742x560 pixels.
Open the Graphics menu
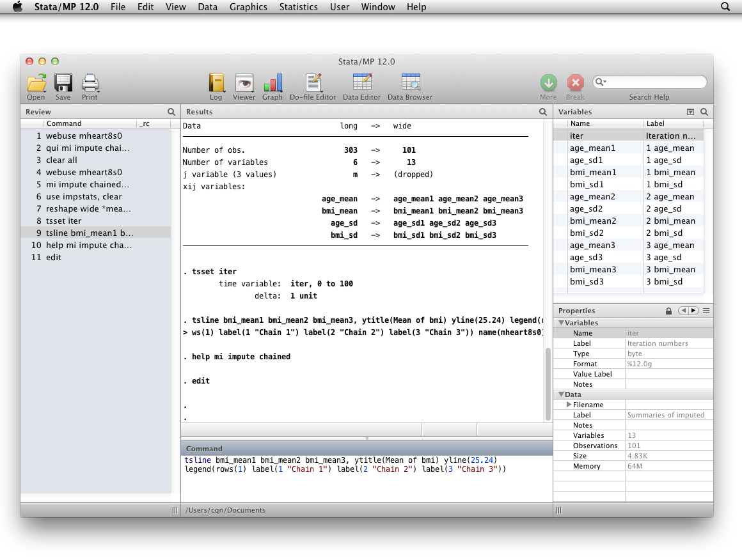(x=248, y=7)
